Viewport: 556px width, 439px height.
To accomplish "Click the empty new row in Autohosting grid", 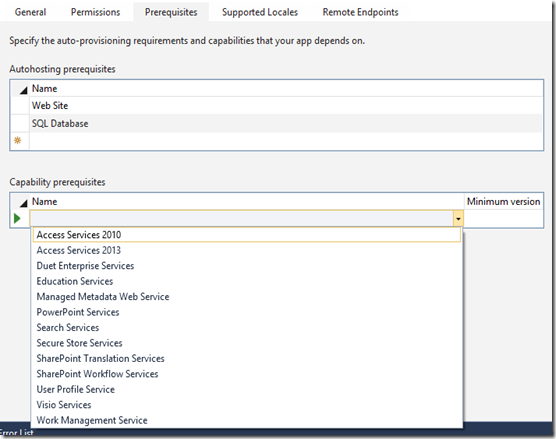I will 286,141.
